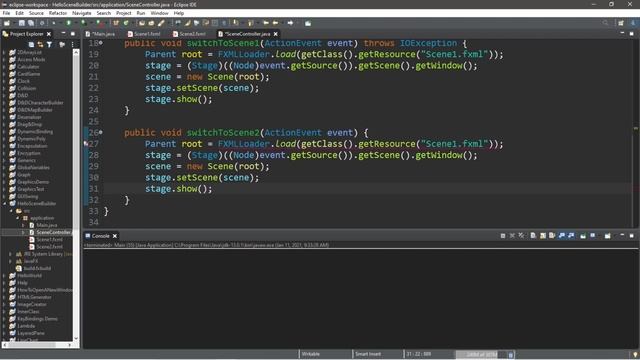Select Scene2.fxml in Project Explorer
The width and height of the screenshot is (640, 360).
pyautogui.click(x=49, y=247)
